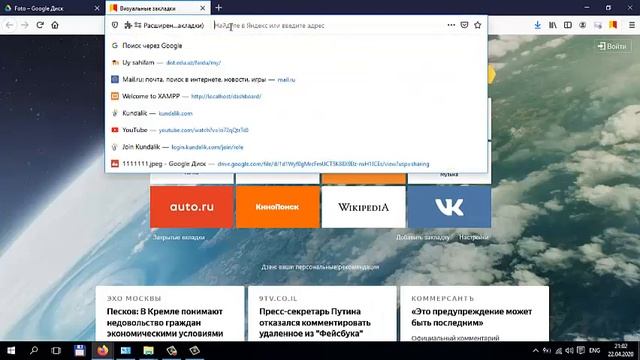Open the Library icon
Image resolution: width=640 pixels, height=360 pixels.
[553, 25]
